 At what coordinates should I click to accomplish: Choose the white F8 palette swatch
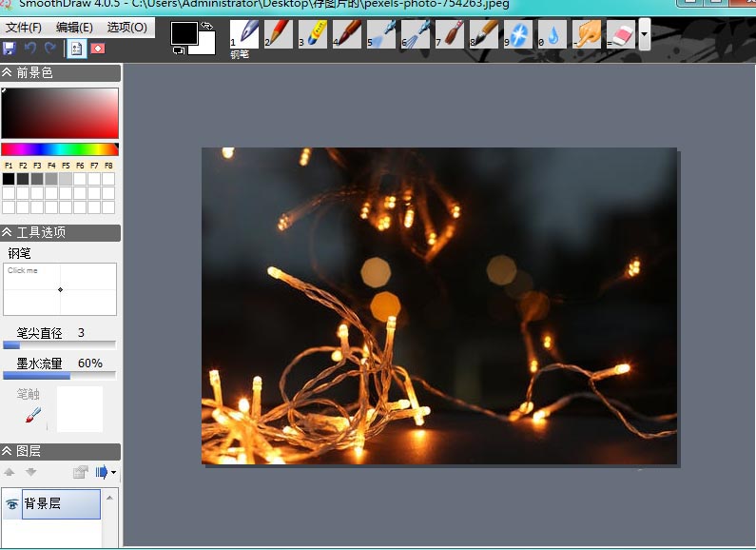pos(108,179)
